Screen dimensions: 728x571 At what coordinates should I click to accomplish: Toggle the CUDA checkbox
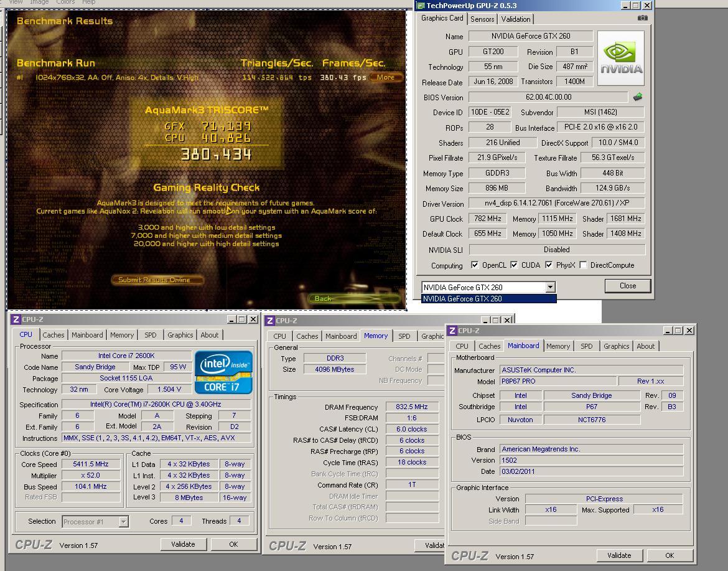click(514, 265)
